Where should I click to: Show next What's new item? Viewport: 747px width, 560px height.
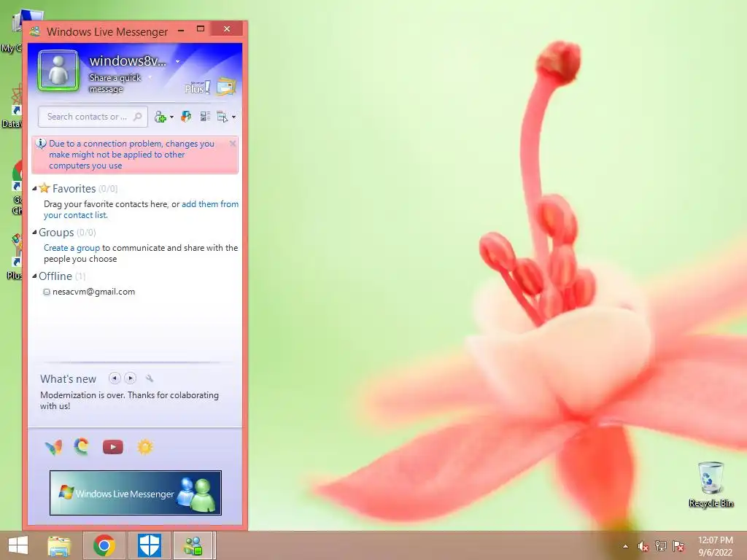point(130,378)
